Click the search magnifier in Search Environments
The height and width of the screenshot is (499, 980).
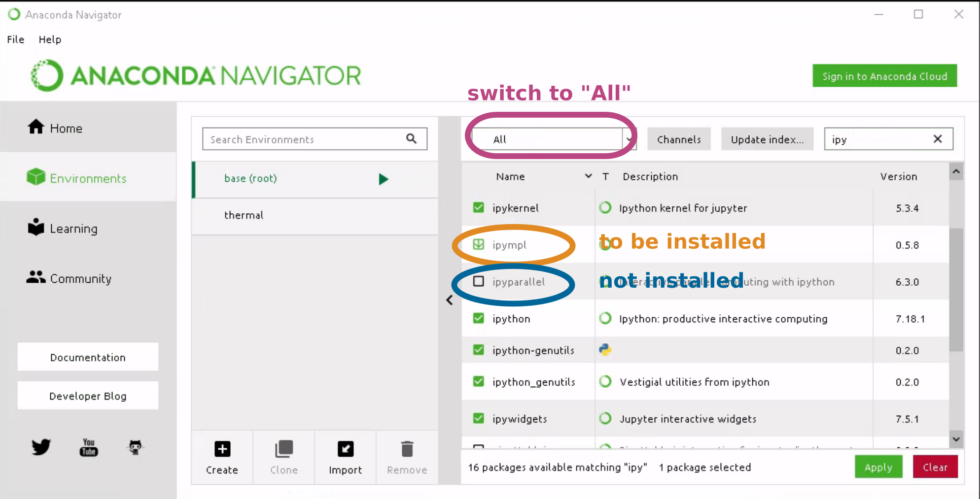click(x=412, y=139)
